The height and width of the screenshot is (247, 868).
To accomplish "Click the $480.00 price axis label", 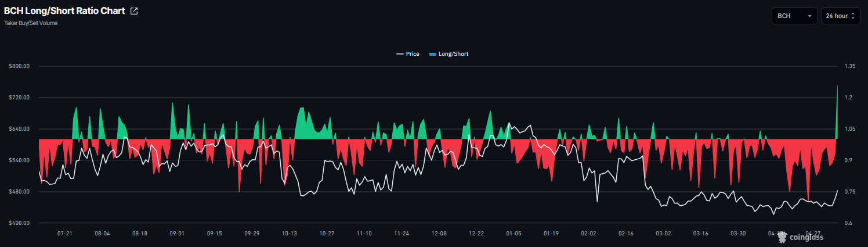I will pyautogui.click(x=19, y=192).
